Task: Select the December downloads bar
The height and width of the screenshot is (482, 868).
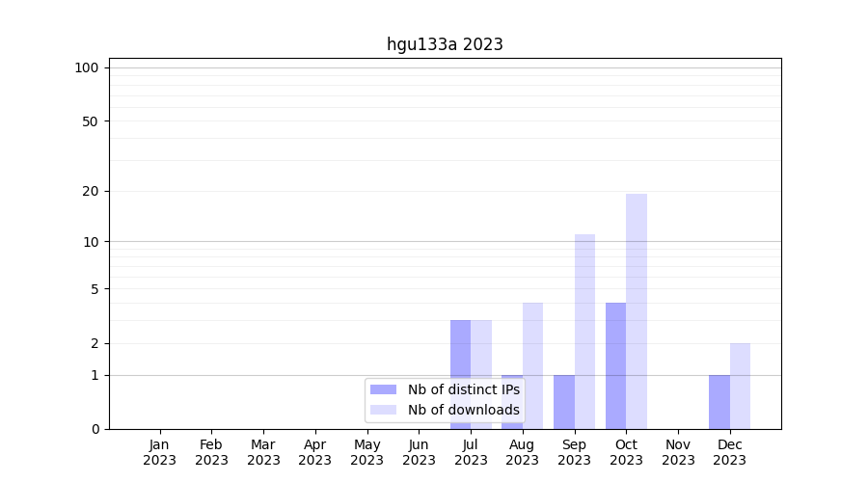Action: coord(740,386)
